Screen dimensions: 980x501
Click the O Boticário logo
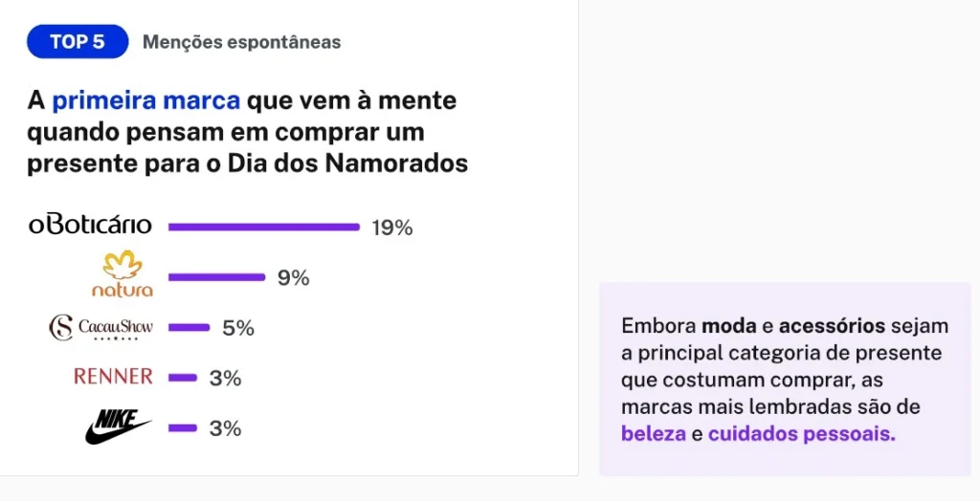(x=90, y=226)
